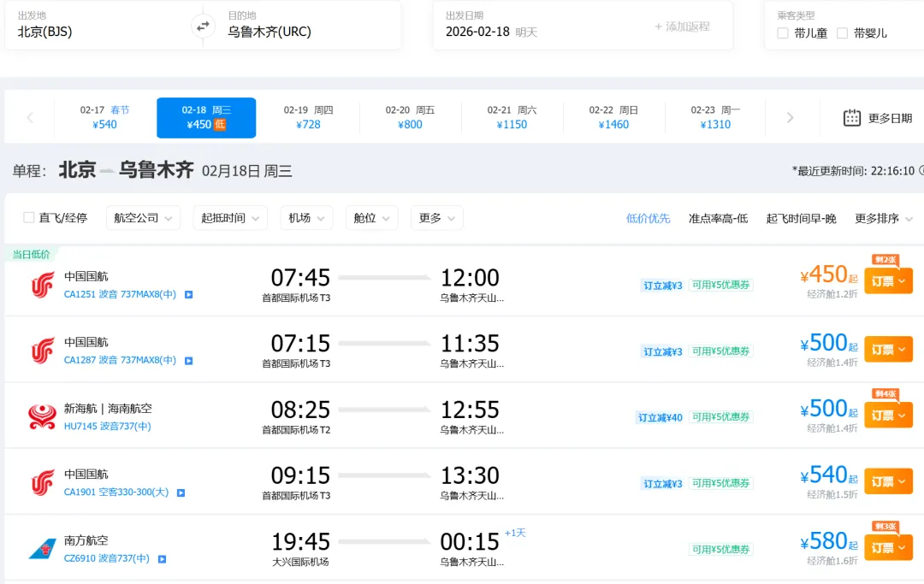Click 订立减¥3 tag on CA1251

tap(663, 286)
